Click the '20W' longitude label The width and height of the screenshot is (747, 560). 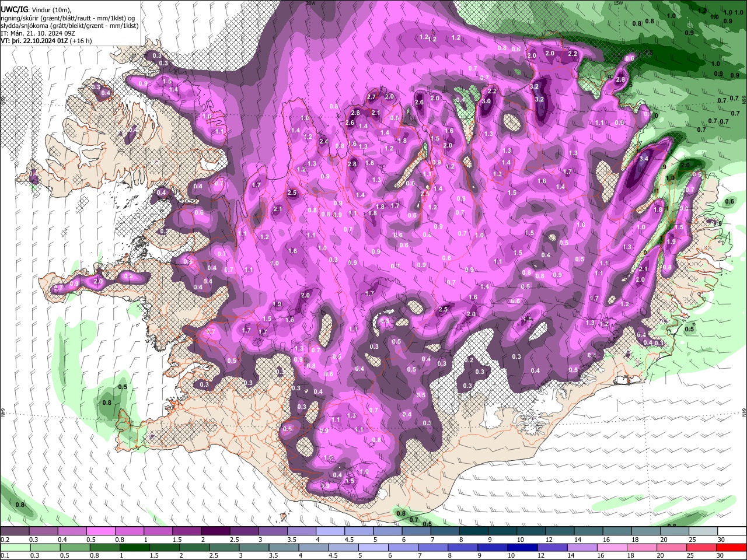pos(310,3)
